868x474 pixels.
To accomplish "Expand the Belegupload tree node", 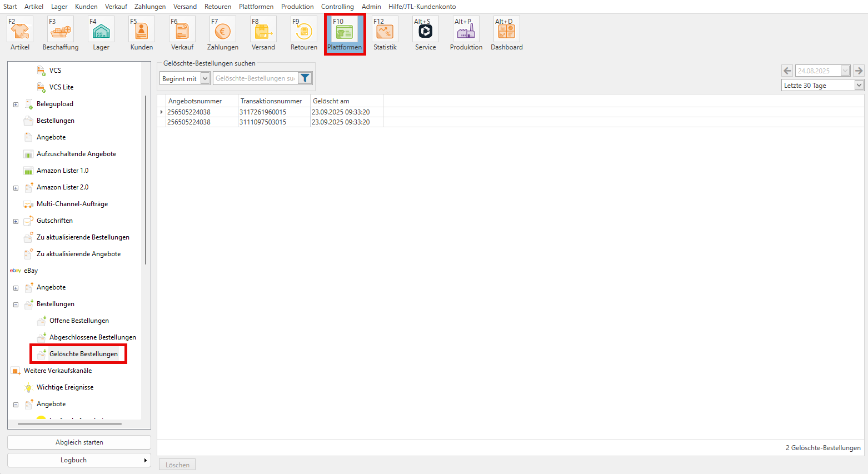I will 16,104.
